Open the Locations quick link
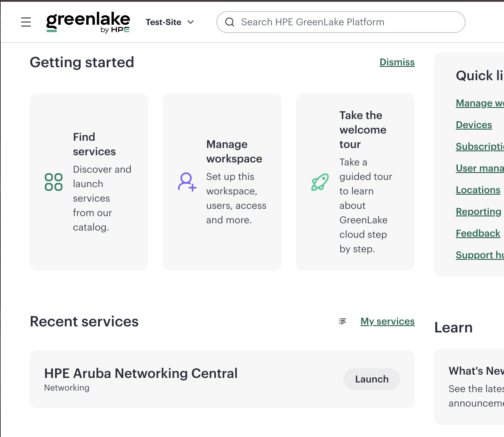 [478, 190]
